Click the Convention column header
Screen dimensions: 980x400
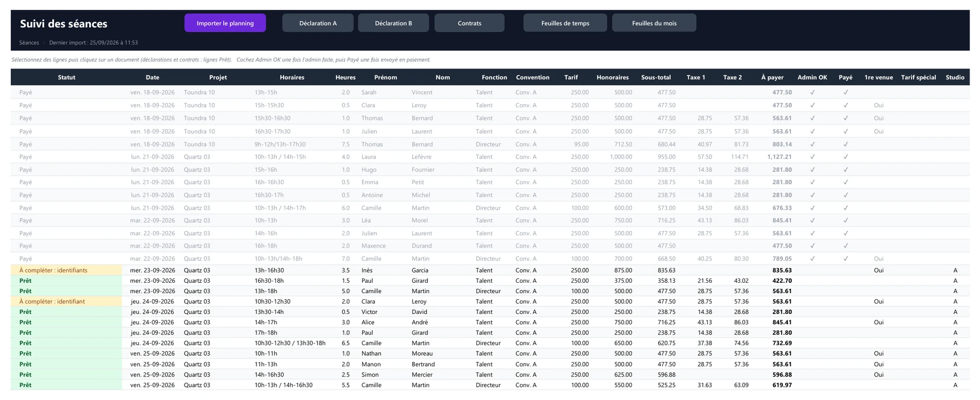pos(532,77)
